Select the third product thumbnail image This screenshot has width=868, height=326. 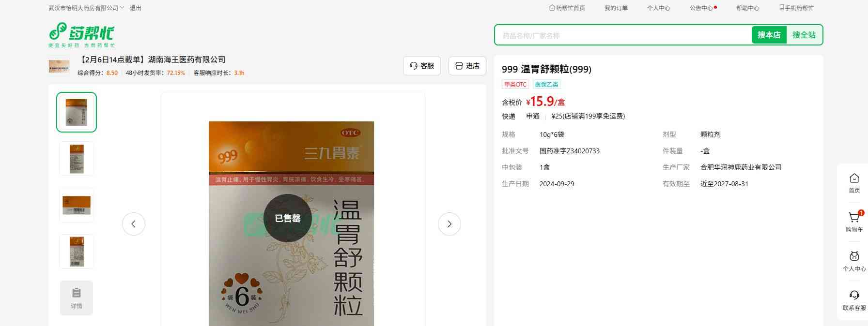pos(77,205)
